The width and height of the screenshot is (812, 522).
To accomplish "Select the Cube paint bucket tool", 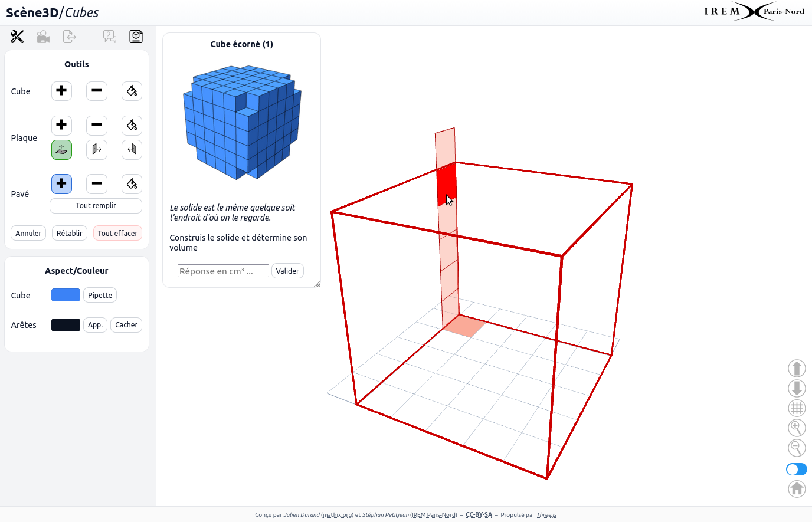I will 132,91.
